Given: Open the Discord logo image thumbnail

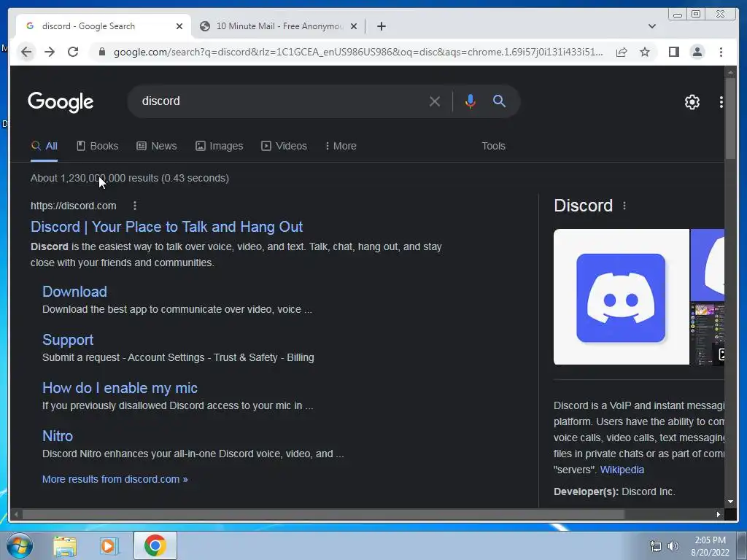Looking at the screenshot, I should tap(622, 297).
